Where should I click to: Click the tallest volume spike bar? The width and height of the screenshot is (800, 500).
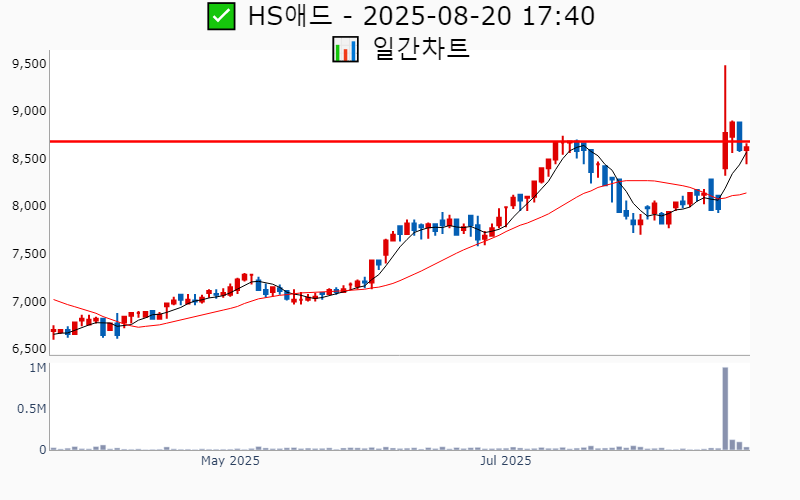[x=725, y=408]
